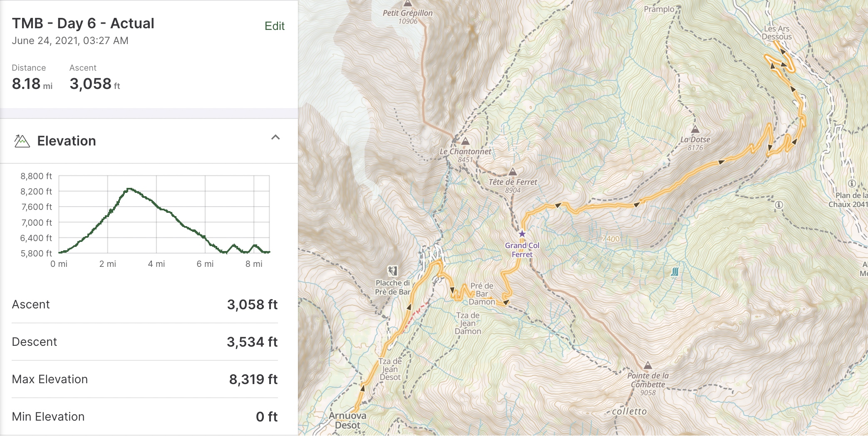Click the peak of the elevation profile chart
868x436 pixels.
pyautogui.click(x=129, y=189)
